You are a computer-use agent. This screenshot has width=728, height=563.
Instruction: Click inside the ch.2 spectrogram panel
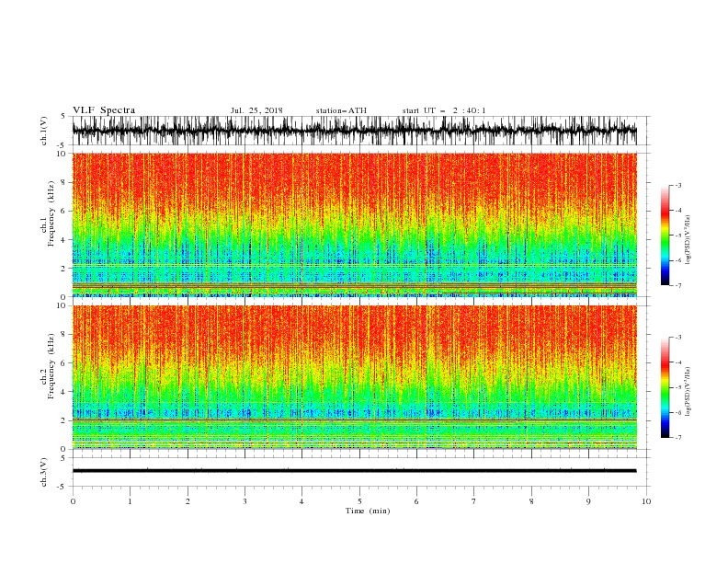(354, 377)
